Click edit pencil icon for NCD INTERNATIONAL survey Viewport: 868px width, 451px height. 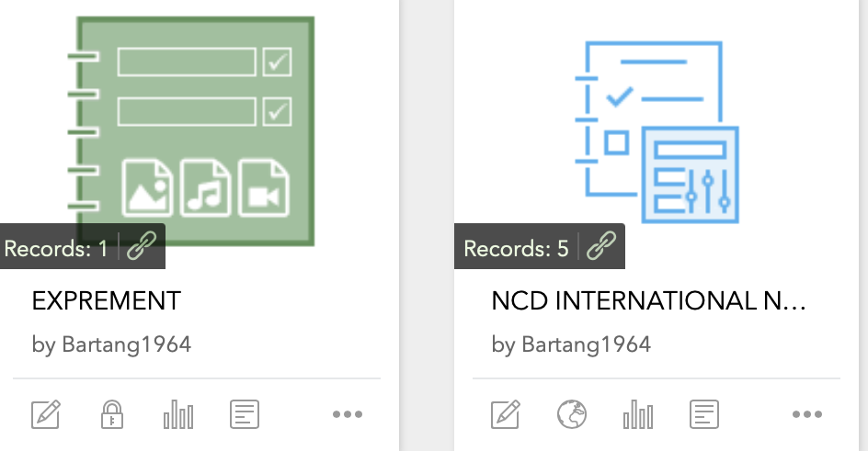coord(506,415)
